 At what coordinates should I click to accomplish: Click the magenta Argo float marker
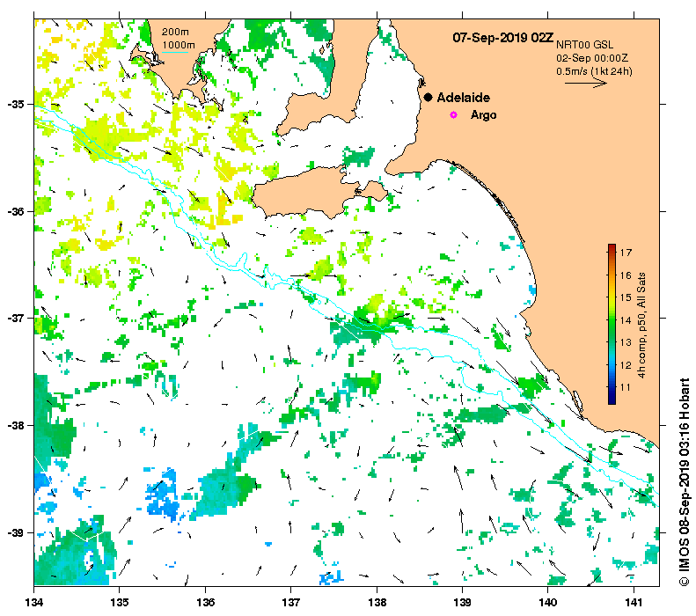click(453, 114)
